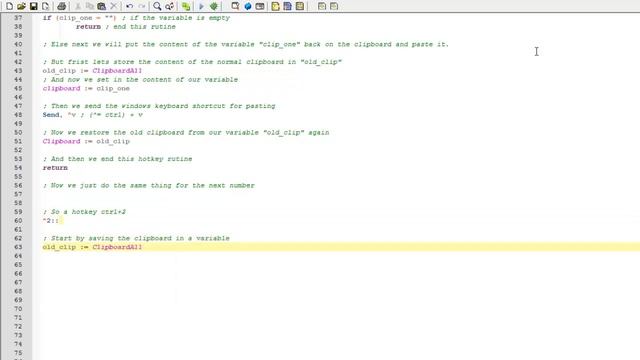The width and height of the screenshot is (640, 360).
Task: Copy selection using the copy icon
Action: click(x=90, y=6)
